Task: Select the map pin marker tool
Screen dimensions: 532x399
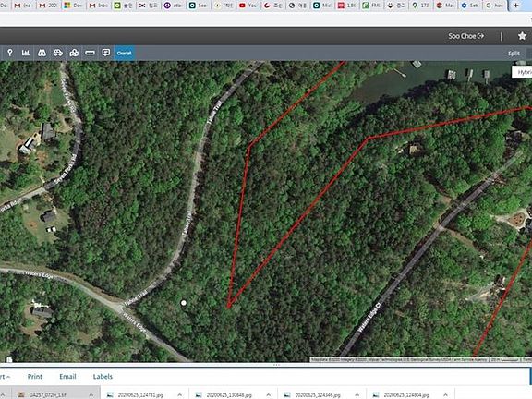Action: [10, 53]
